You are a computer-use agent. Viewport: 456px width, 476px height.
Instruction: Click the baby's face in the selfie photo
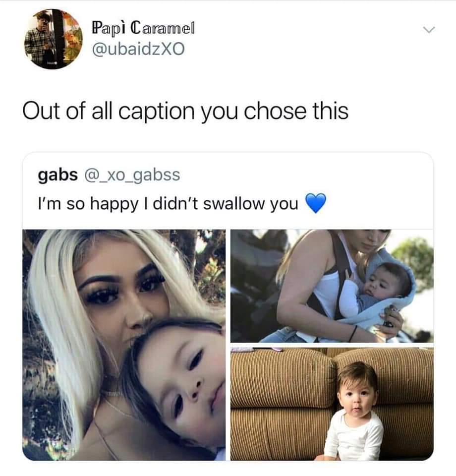point(182,379)
